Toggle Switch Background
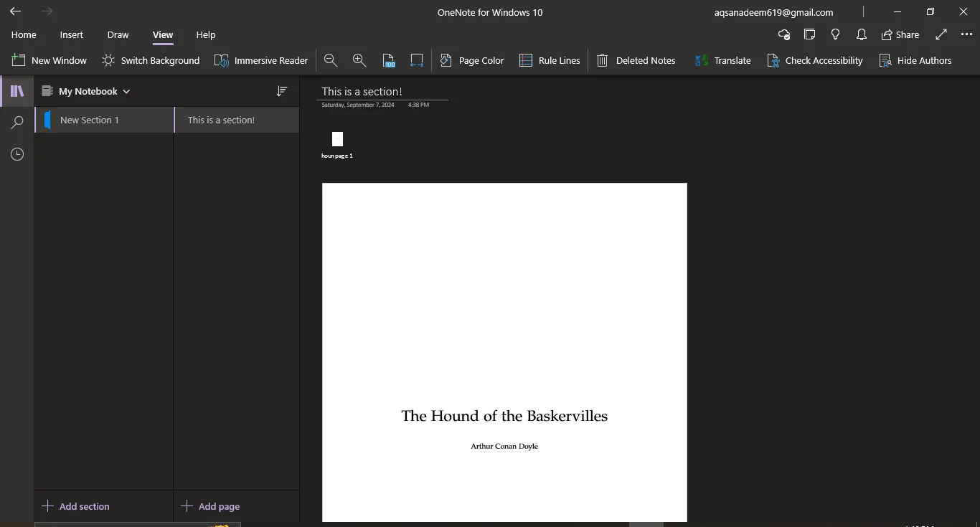The width and height of the screenshot is (980, 527). pyautogui.click(x=151, y=60)
